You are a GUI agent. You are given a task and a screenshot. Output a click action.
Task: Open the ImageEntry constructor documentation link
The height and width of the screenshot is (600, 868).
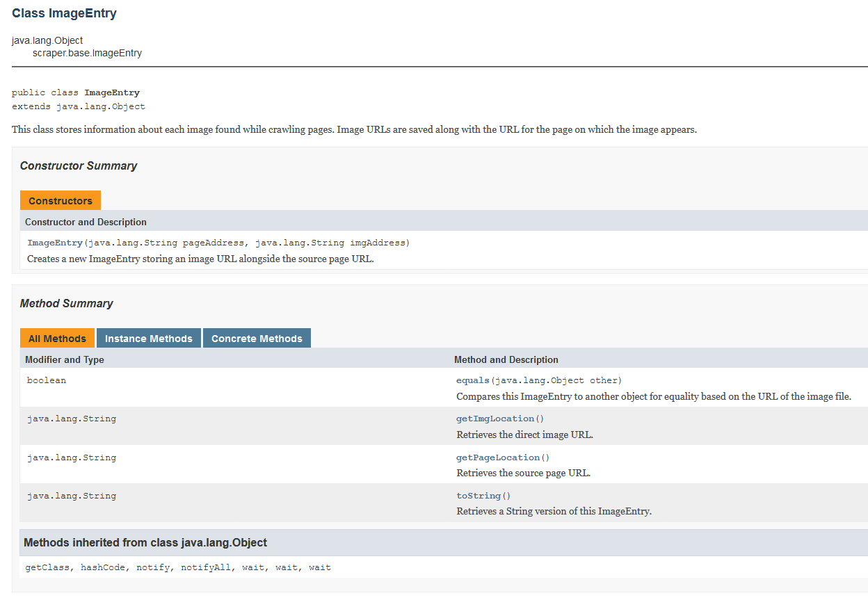coord(54,243)
